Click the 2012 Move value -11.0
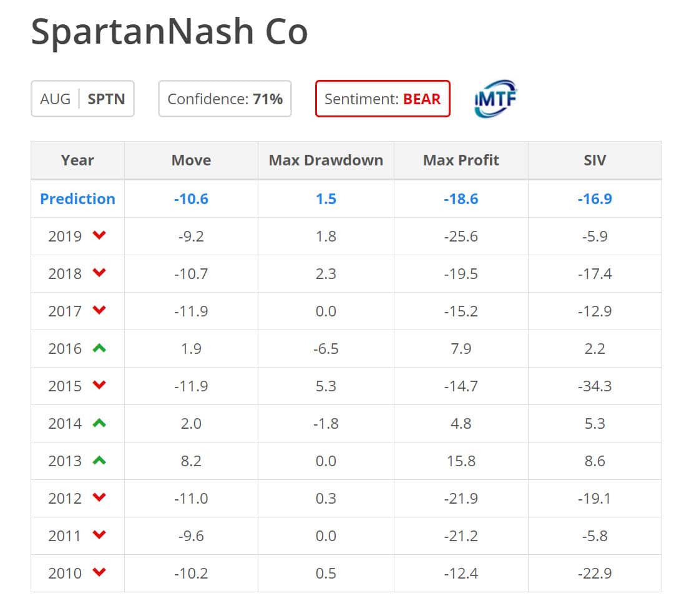Screen dimensions: 679x616 click(x=191, y=499)
